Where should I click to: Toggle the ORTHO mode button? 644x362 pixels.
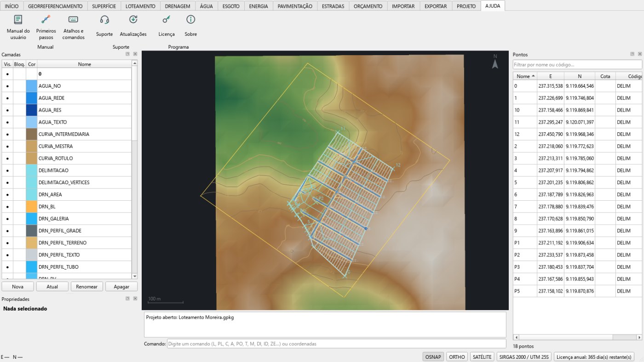[x=457, y=357]
